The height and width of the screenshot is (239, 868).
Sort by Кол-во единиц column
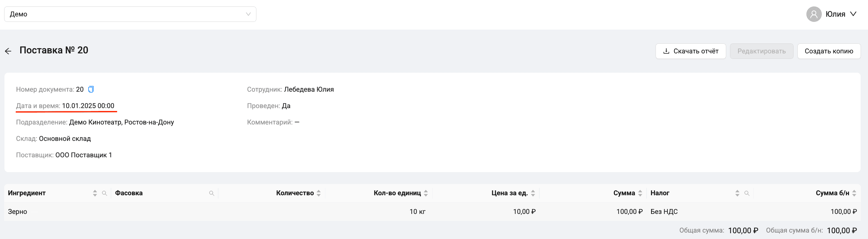pyautogui.click(x=426, y=193)
